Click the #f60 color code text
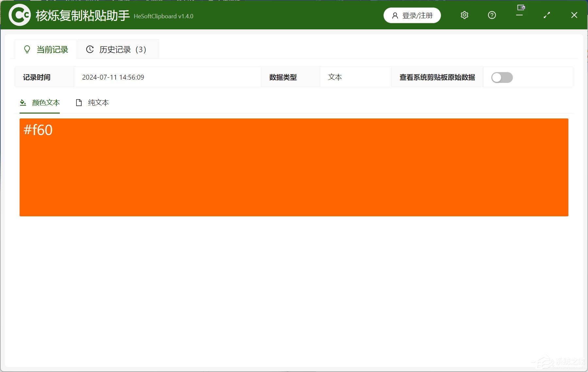The height and width of the screenshot is (372, 588). 38,130
